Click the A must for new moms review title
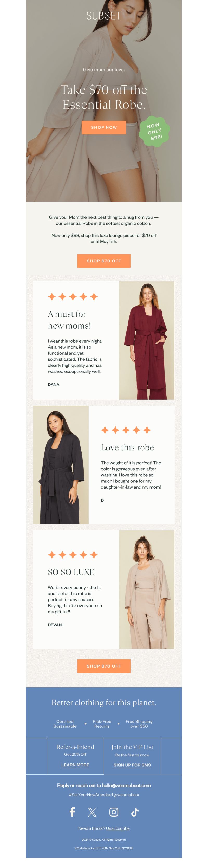Viewport: 208px width, 868px height. [x=69, y=320]
